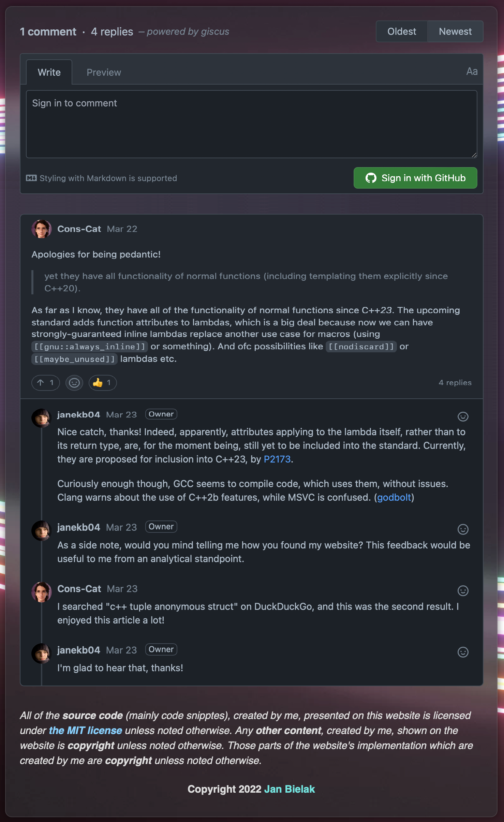Click the smiley reaction icon on janekb04's first reply
This screenshot has height=822, width=504.
click(463, 417)
